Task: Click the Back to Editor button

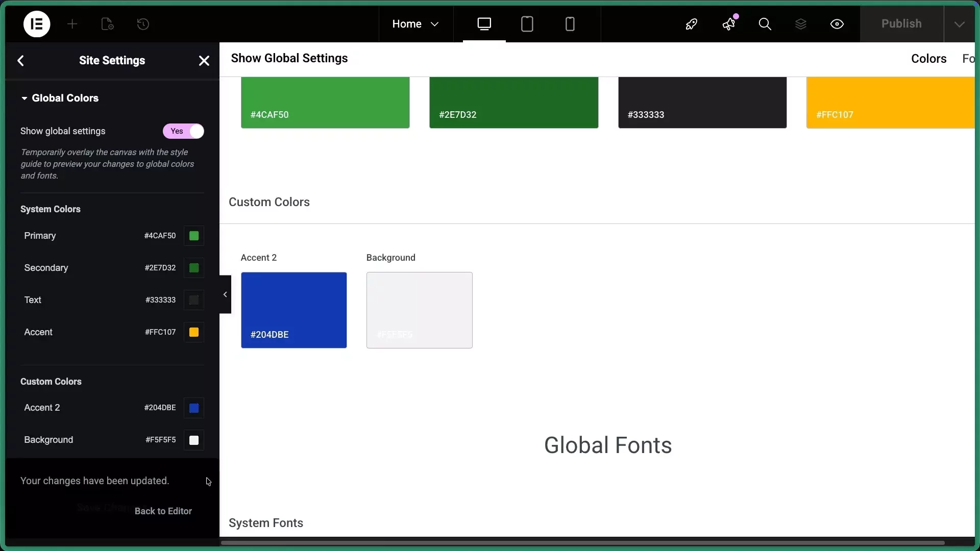Action: coord(163,511)
